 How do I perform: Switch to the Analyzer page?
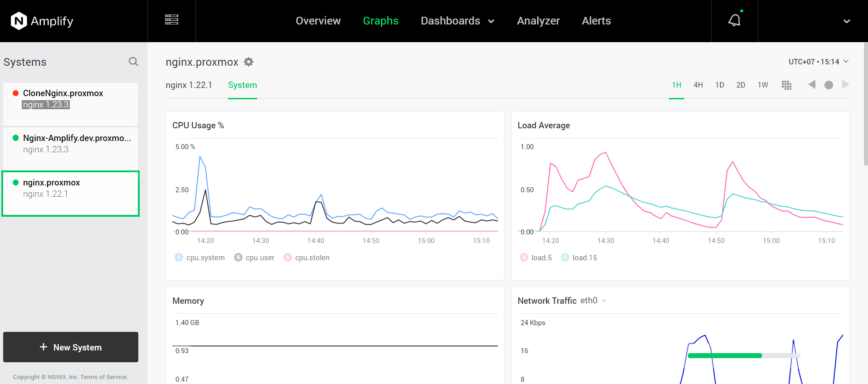point(538,21)
